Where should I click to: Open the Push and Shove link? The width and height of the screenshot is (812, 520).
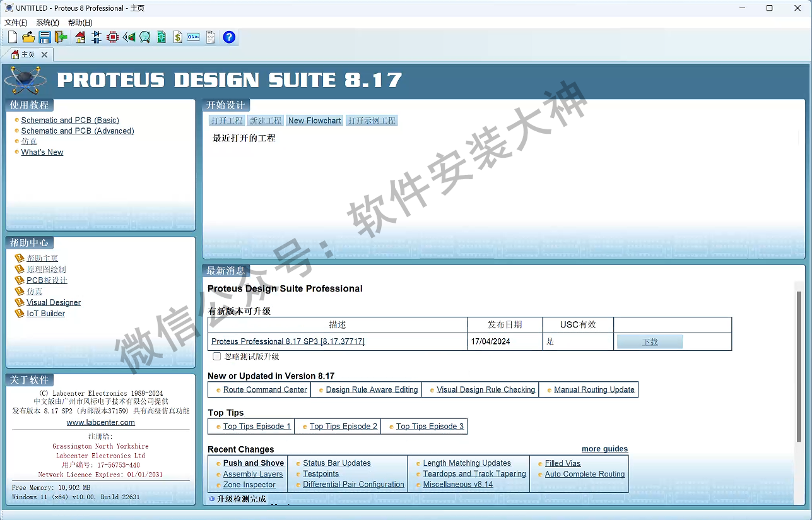pos(254,463)
